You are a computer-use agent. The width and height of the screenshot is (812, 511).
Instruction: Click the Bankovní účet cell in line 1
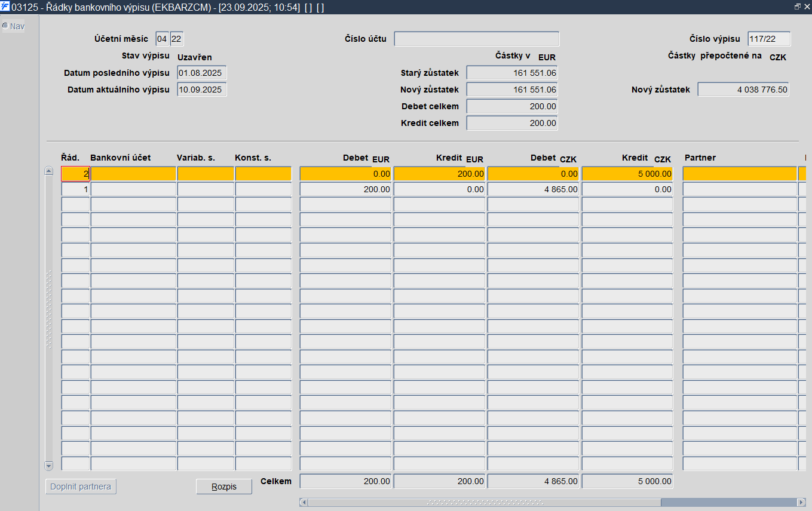pos(133,189)
